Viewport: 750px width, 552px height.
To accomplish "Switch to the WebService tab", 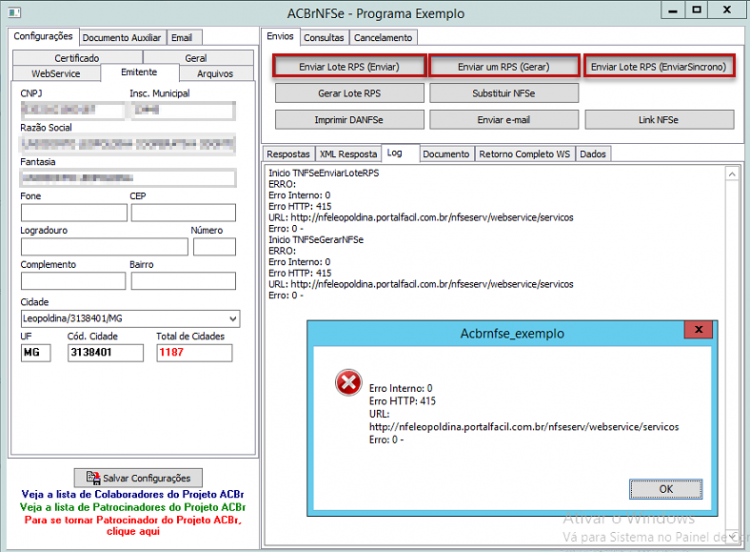I will tap(56, 74).
